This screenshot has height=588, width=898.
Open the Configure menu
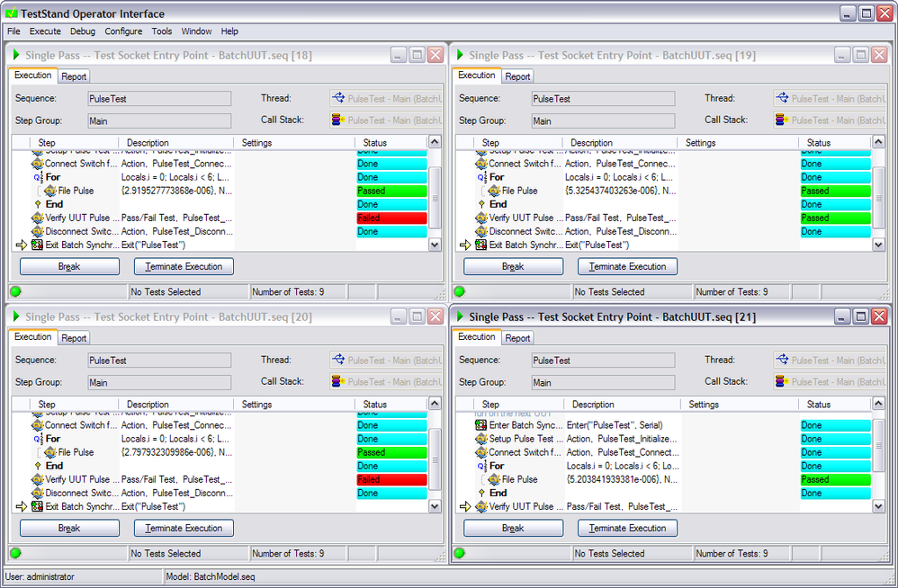123,31
